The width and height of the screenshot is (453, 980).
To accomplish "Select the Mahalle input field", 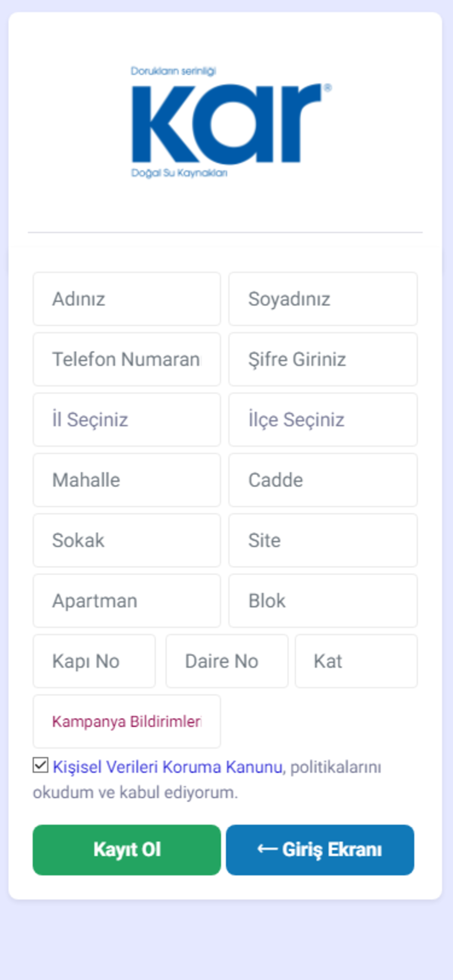I will tap(126, 480).
